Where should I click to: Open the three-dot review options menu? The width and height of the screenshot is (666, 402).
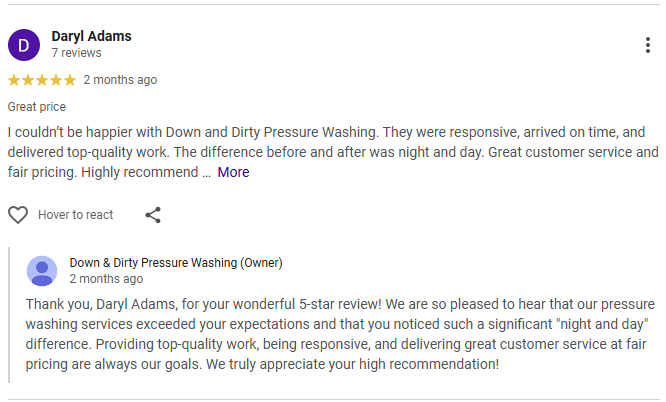649,45
